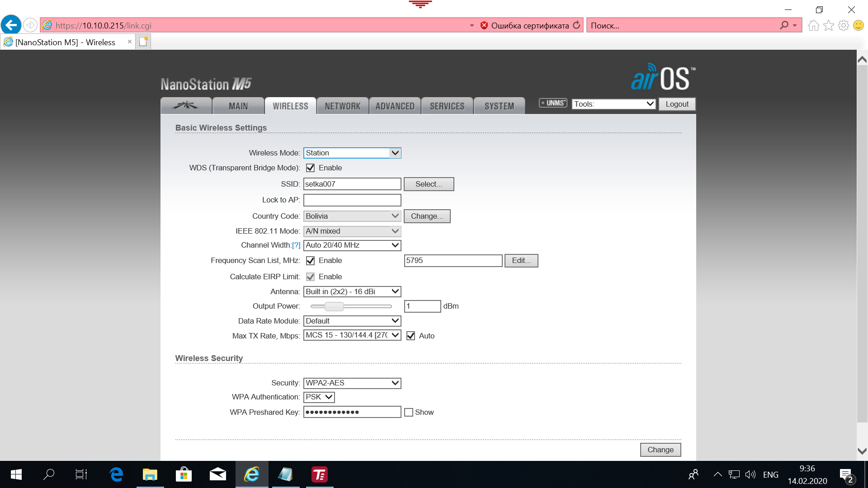Click the WPA Preshared Key field
The image size is (868, 488).
(x=352, y=412)
